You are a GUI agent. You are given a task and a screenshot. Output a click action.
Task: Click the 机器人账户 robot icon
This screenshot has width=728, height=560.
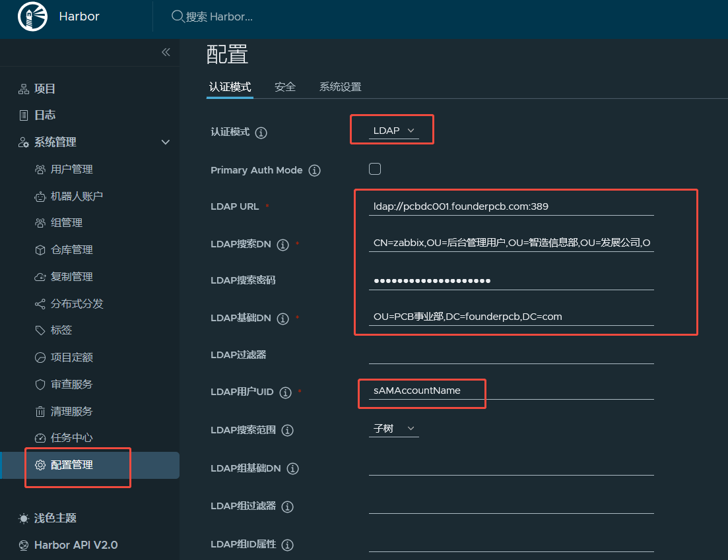tap(40, 197)
